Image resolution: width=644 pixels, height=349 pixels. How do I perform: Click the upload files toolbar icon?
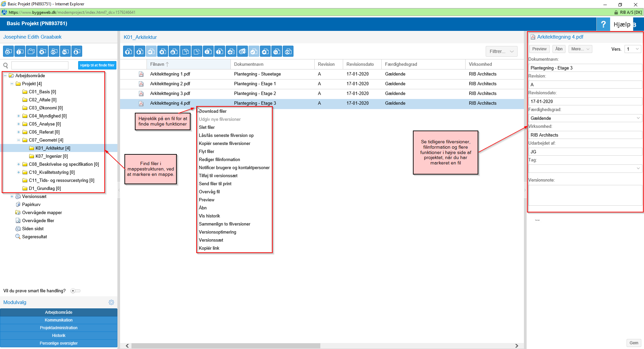pyautogui.click(x=128, y=51)
